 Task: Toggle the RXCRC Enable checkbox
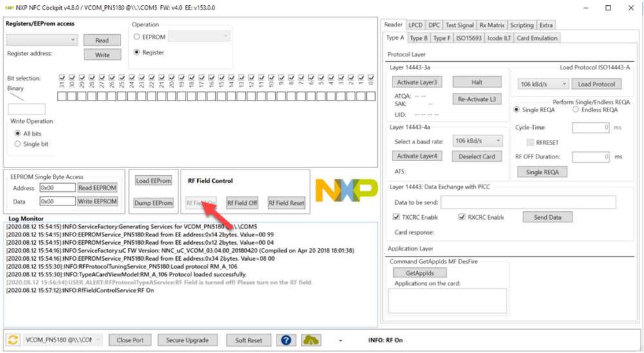(x=462, y=216)
